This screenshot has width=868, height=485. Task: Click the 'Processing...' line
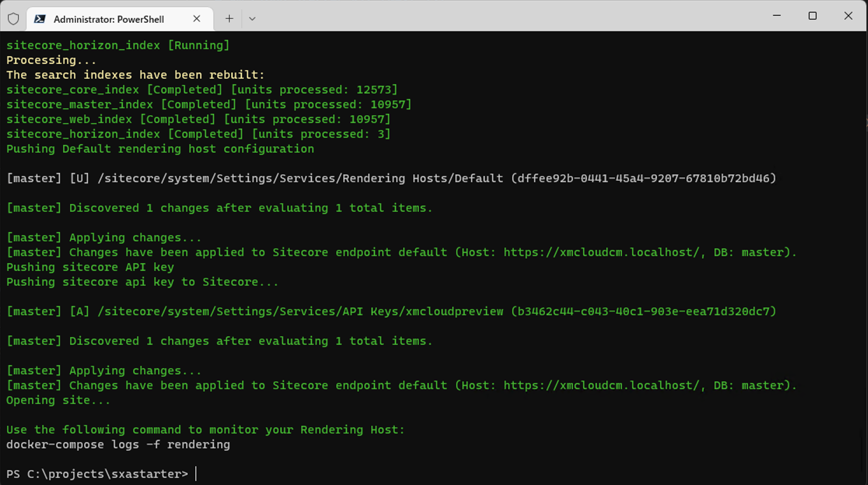point(51,60)
